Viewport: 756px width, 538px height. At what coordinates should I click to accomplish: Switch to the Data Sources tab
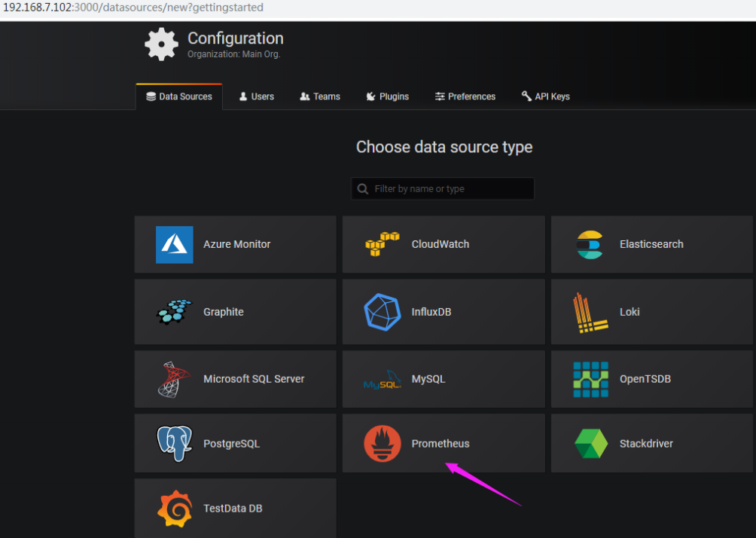179,96
